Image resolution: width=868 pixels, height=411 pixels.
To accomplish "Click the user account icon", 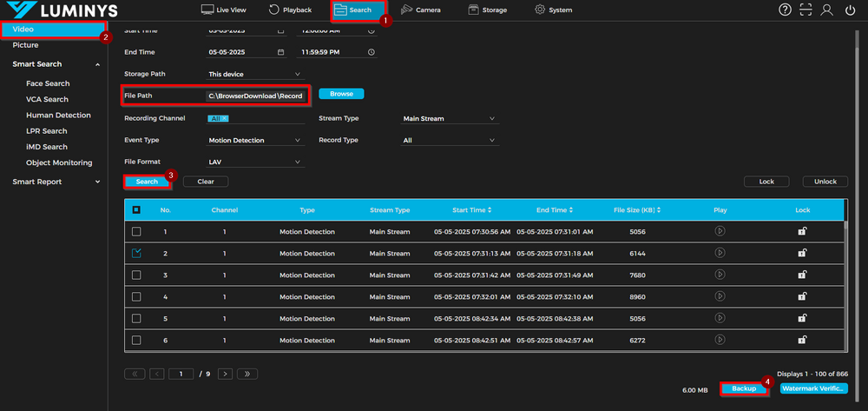I will [827, 10].
